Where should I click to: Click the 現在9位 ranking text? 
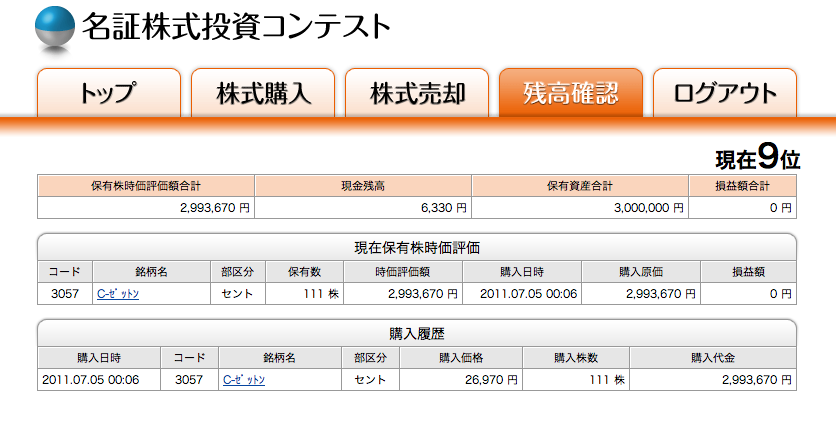point(757,157)
